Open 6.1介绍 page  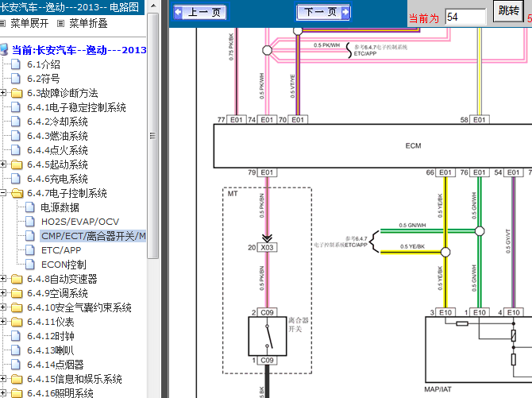[x=44, y=64]
